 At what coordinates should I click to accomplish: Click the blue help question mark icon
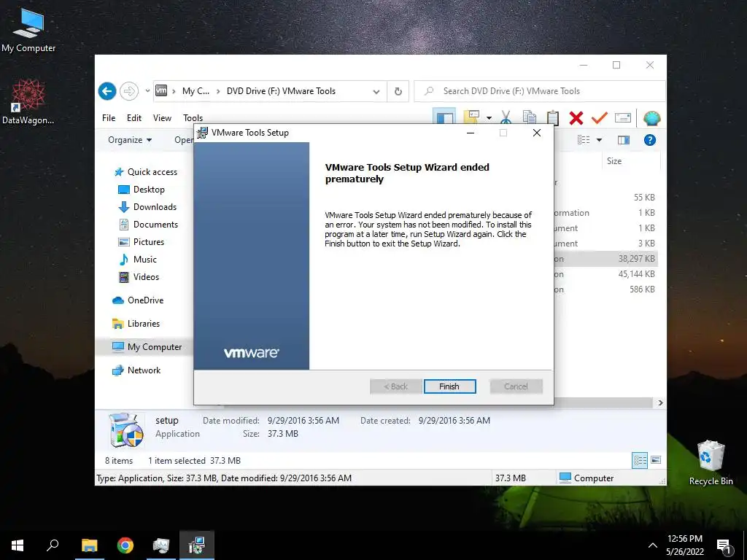[x=650, y=140]
